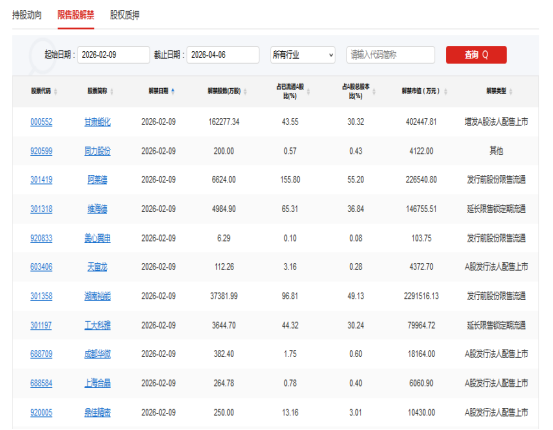Toggle 解禁日期 sort arrow icon
Screen dimensions: 553x430
coord(173,91)
